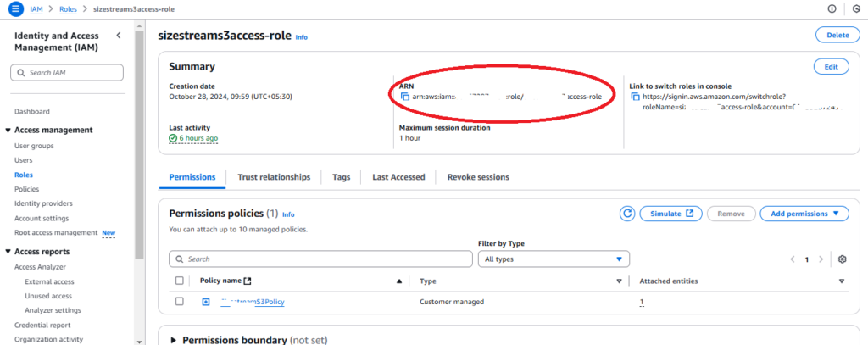The height and width of the screenshot is (345, 868).
Task: Open the S3Policy policy name link
Action: (x=253, y=302)
